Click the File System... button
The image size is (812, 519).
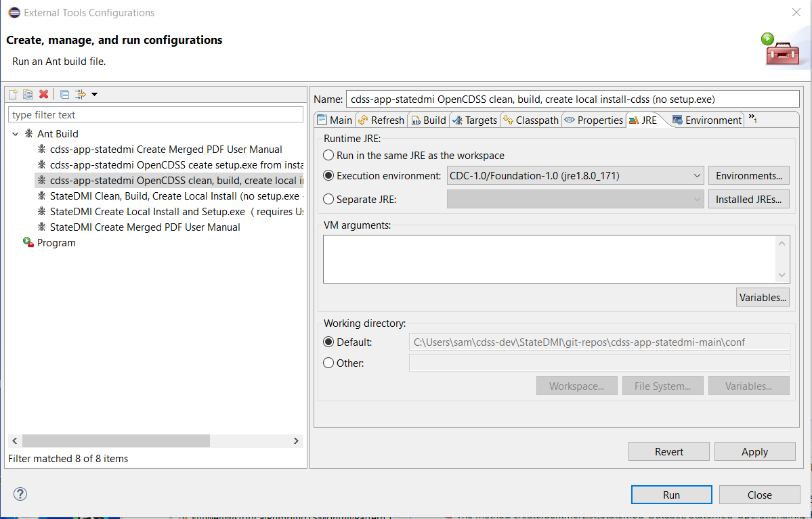[663, 386]
